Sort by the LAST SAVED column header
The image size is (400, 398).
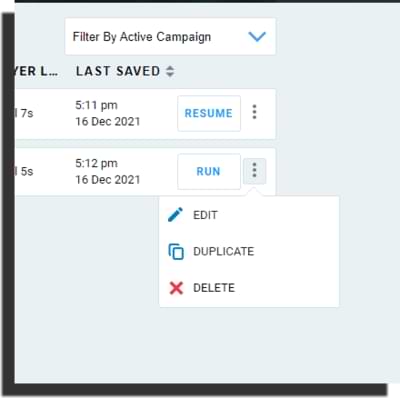pos(118,71)
